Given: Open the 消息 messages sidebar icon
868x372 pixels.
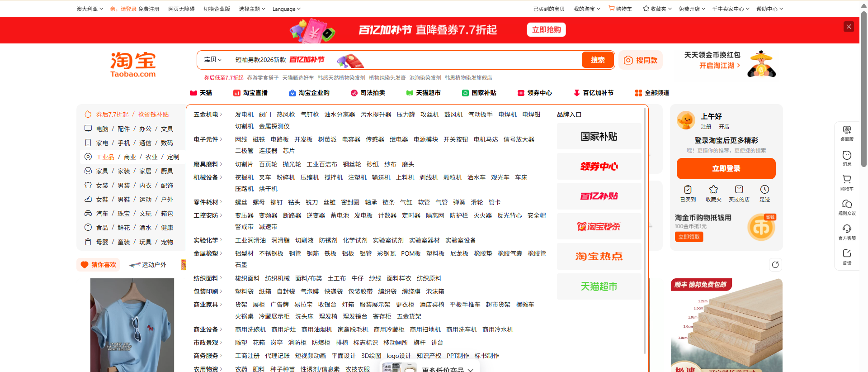Looking at the screenshot, I should point(847,158).
